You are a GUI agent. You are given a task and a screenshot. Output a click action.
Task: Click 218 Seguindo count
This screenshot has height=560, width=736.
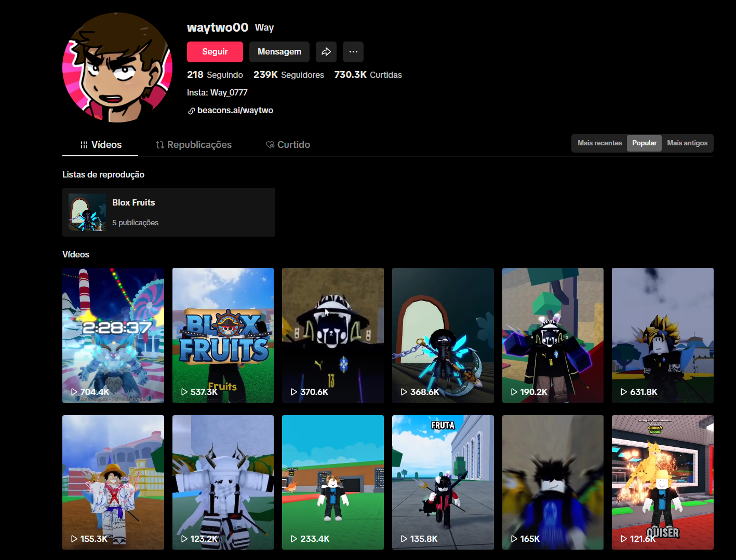coord(215,75)
